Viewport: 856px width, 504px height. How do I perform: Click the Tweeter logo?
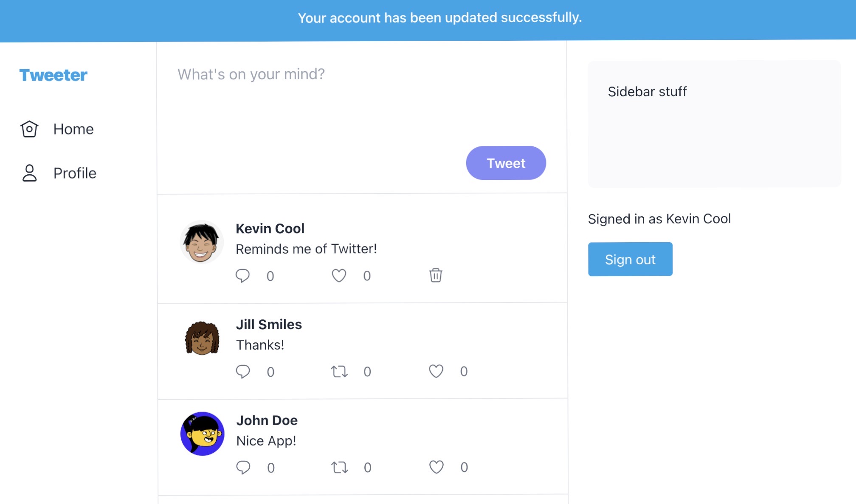click(53, 75)
